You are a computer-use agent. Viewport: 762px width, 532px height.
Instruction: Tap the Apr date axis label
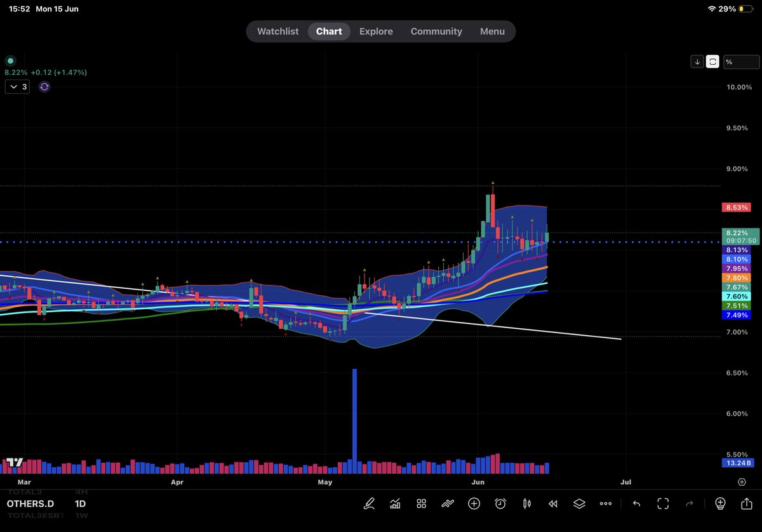click(x=177, y=482)
